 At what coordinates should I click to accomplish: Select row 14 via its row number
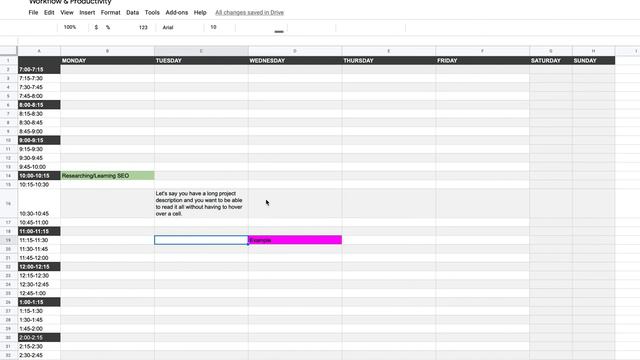[x=8, y=176]
